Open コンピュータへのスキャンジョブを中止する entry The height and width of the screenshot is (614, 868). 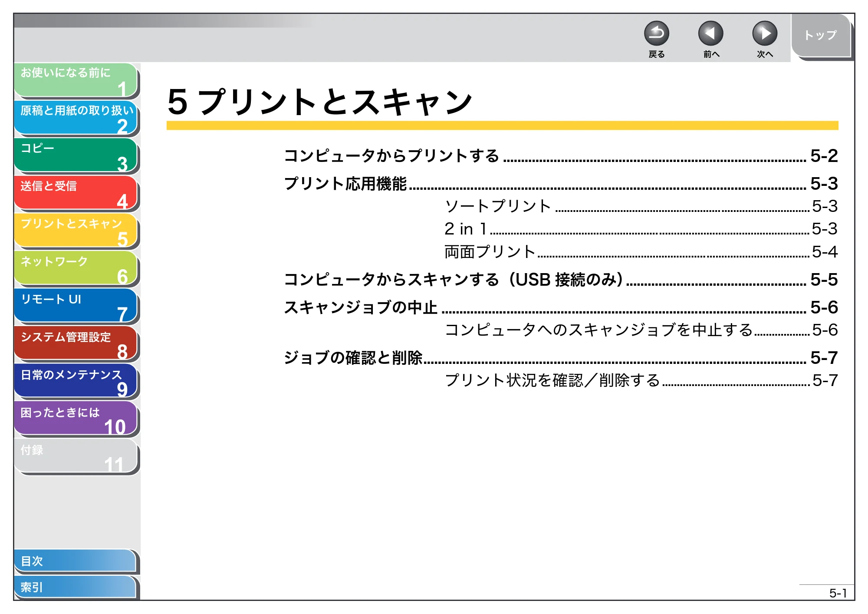click(x=641, y=330)
